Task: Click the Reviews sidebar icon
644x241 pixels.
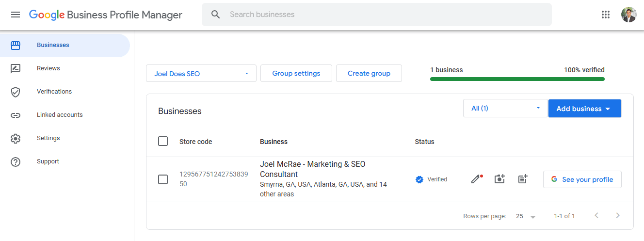Action: tap(16, 68)
